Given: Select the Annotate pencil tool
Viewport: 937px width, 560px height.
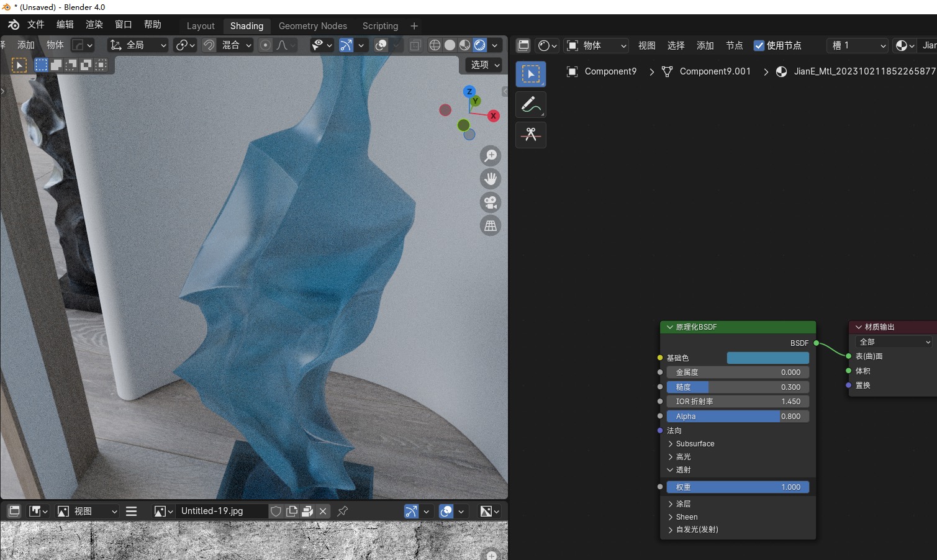Looking at the screenshot, I should pos(530,105).
